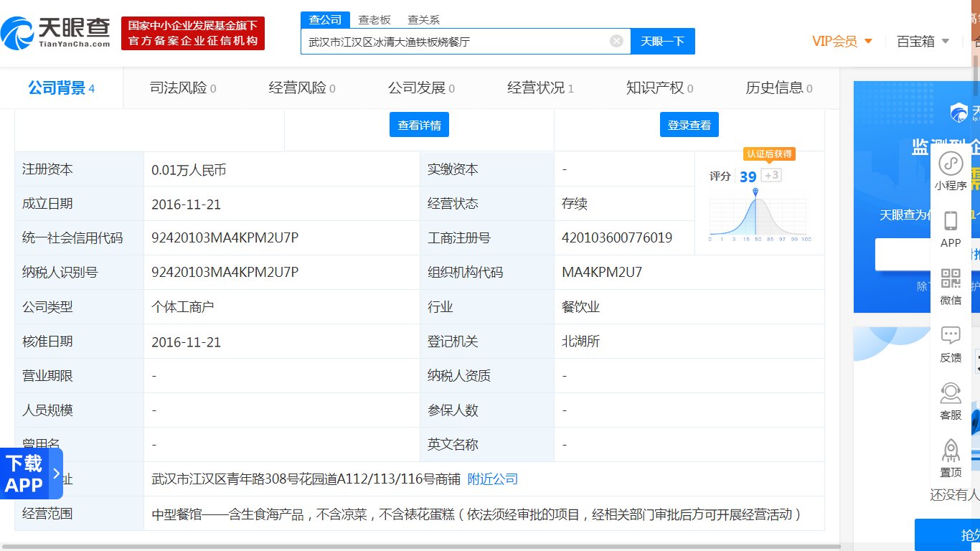The image size is (980, 551).
Task: Expand the VIP会员 dropdown
Action: tap(843, 42)
